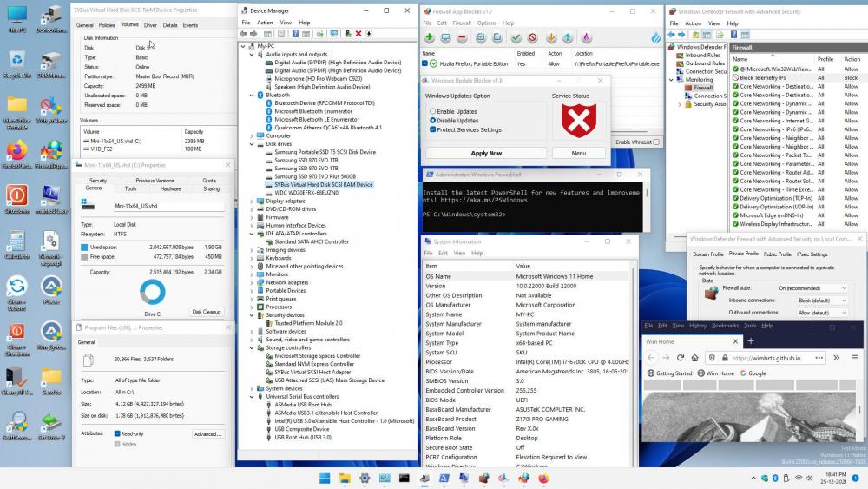Click the Bluetooth icon in the system tray

click(x=775, y=478)
